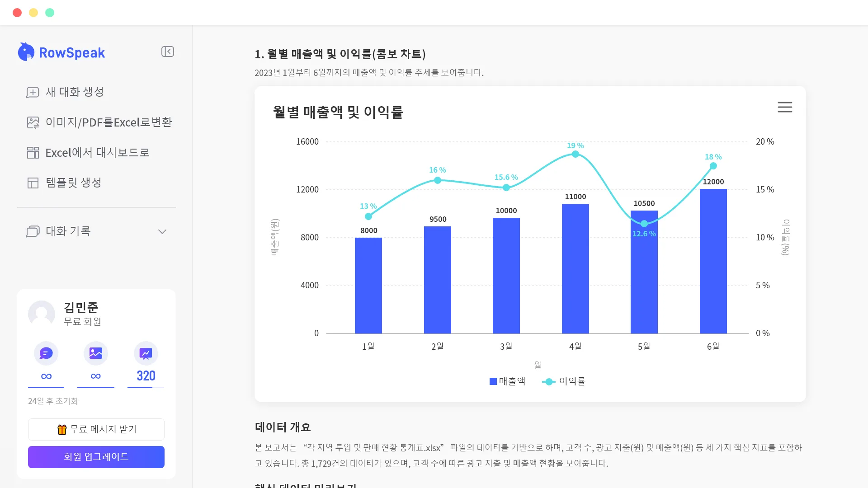Click the dashboard quota icon

(146, 353)
